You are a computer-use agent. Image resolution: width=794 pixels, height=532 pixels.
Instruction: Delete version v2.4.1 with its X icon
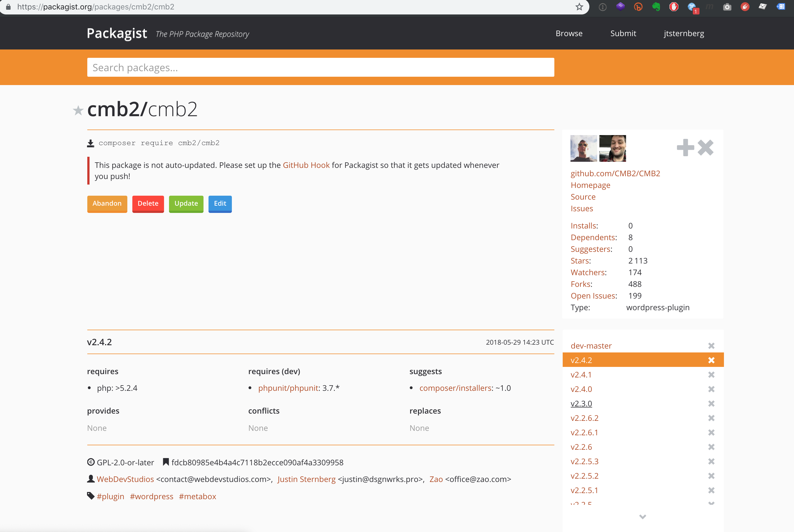click(711, 375)
